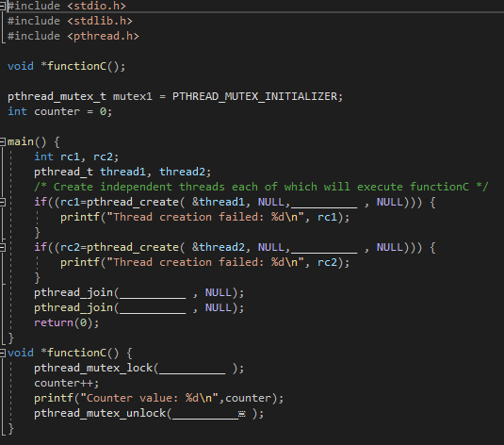Click the 'int rc1, rc2;' declaration

tap(76, 157)
